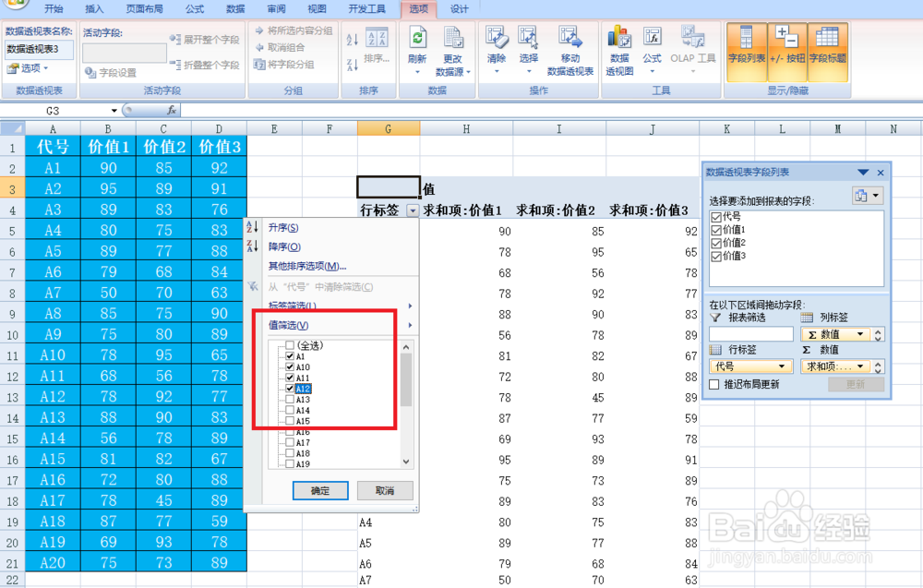Expand the 代号 row label field dropdown
Viewport: 923px width, 588px height.
[782, 366]
